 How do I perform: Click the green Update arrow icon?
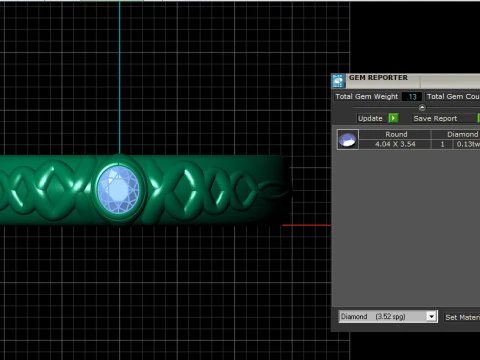[x=393, y=118]
